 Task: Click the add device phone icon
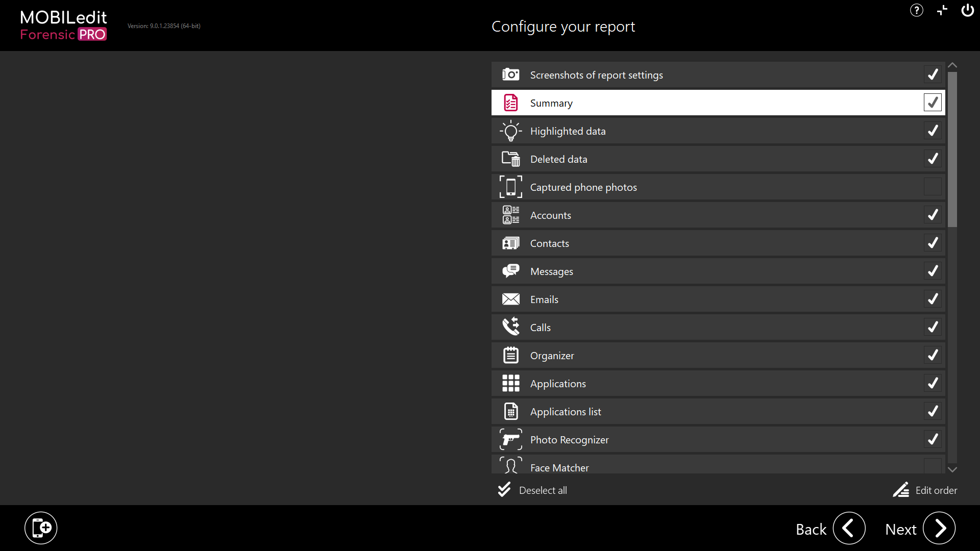[41, 528]
